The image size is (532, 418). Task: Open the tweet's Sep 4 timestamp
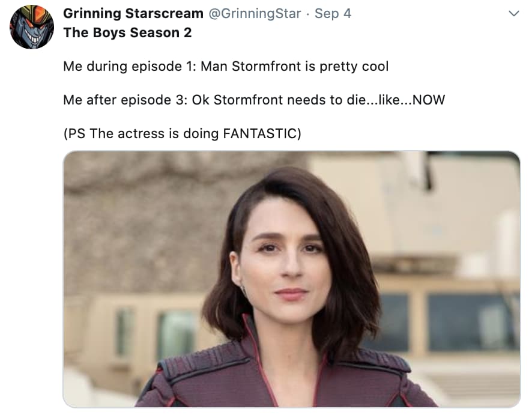pos(333,13)
